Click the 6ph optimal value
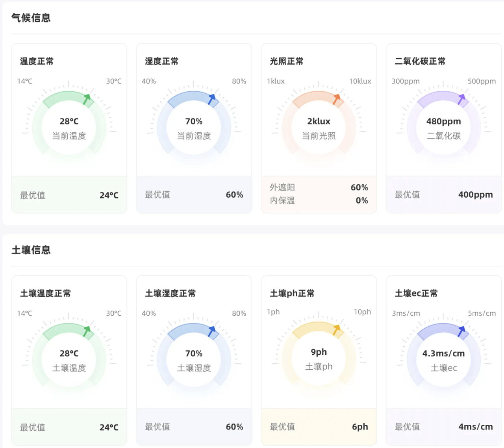Screen dimensions: 504x448 coord(360,427)
